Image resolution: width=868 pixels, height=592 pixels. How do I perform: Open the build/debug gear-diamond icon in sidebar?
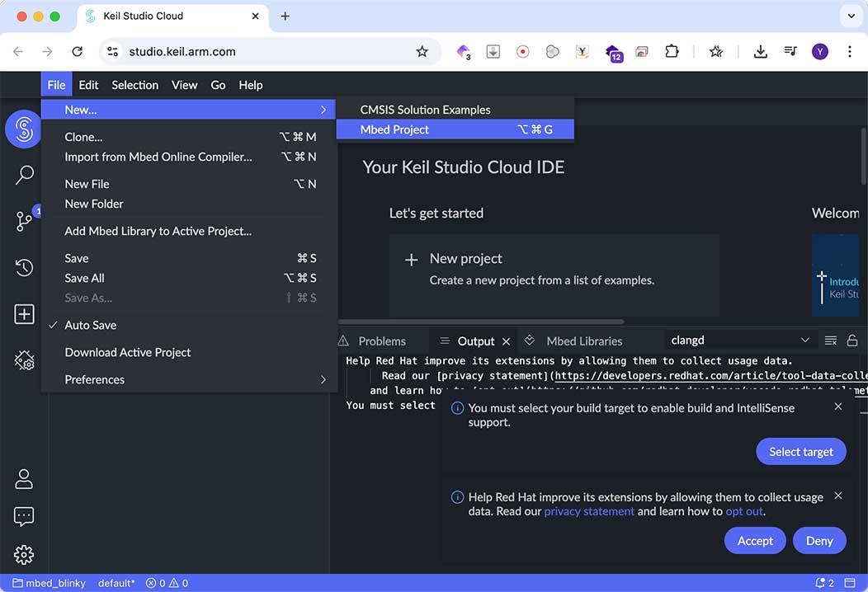[x=24, y=360]
